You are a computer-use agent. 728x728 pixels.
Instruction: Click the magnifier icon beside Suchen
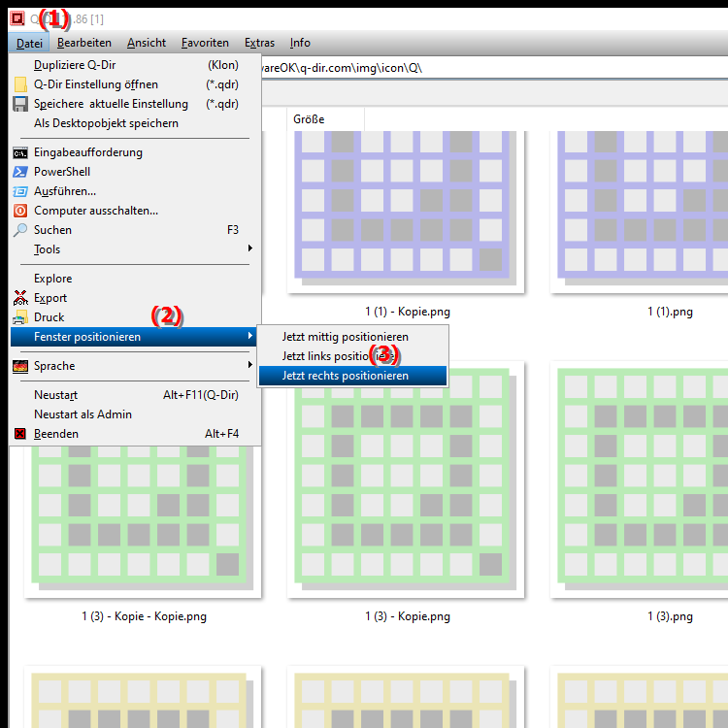[20, 230]
